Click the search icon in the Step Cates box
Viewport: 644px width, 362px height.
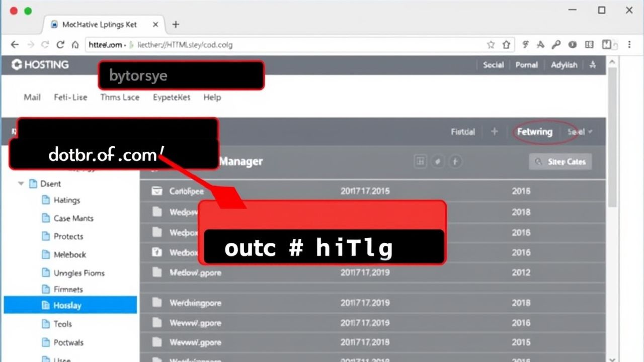pyautogui.click(x=539, y=161)
